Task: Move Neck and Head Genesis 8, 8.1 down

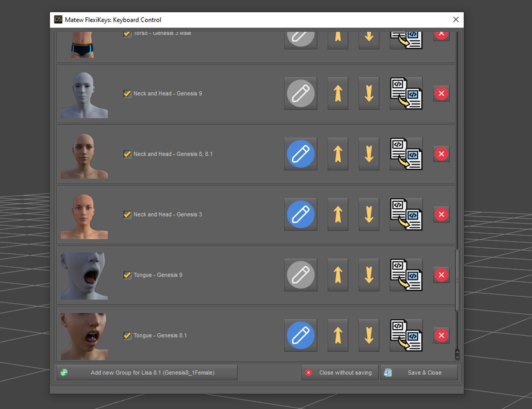Action: click(369, 154)
